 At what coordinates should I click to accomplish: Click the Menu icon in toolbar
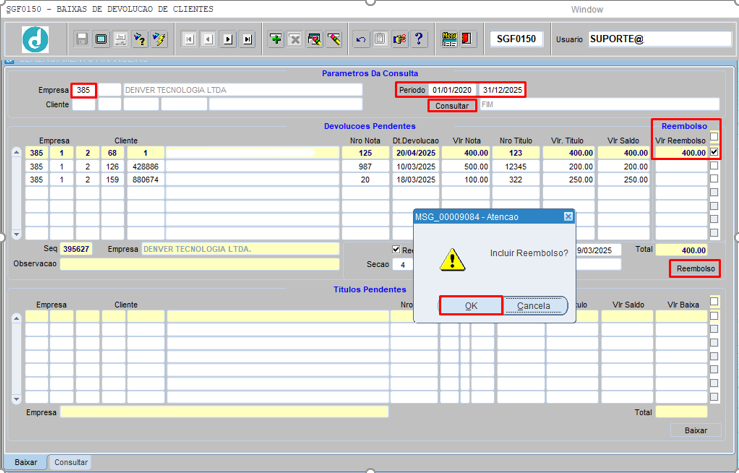click(449, 39)
